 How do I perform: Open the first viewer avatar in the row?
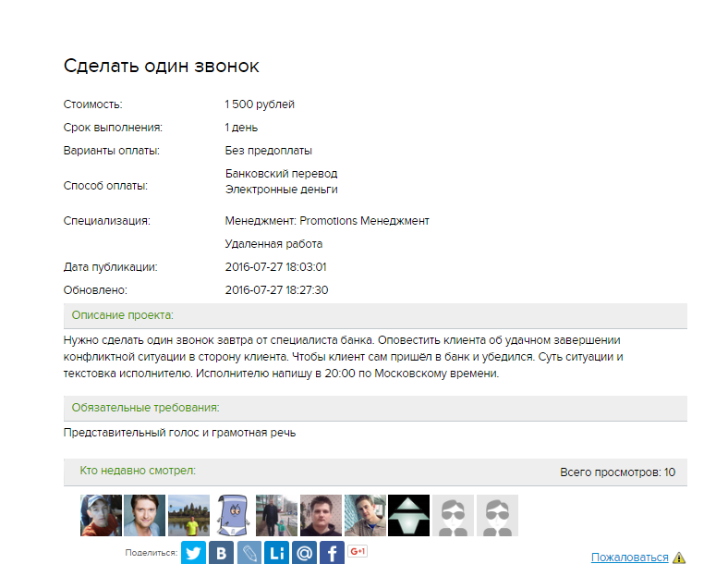(101, 515)
